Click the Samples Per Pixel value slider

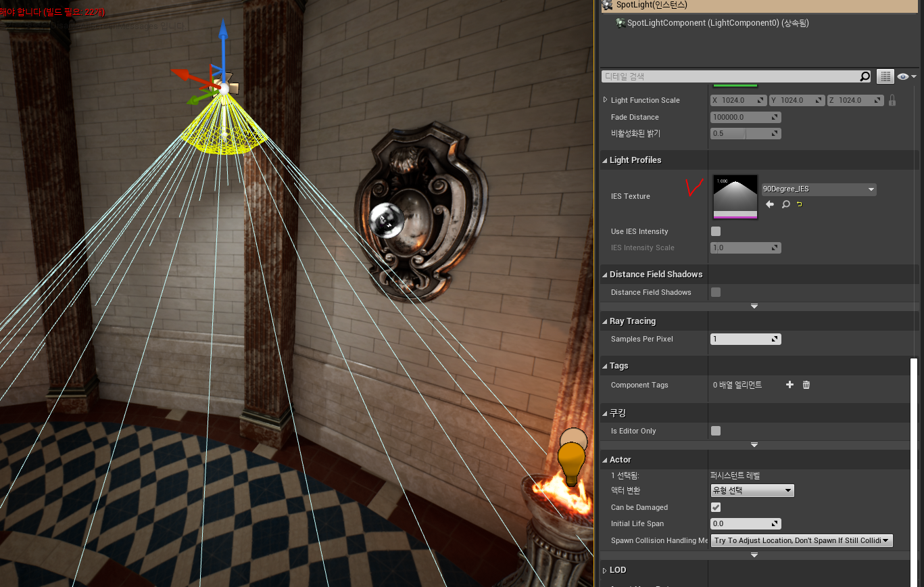[x=746, y=339]
